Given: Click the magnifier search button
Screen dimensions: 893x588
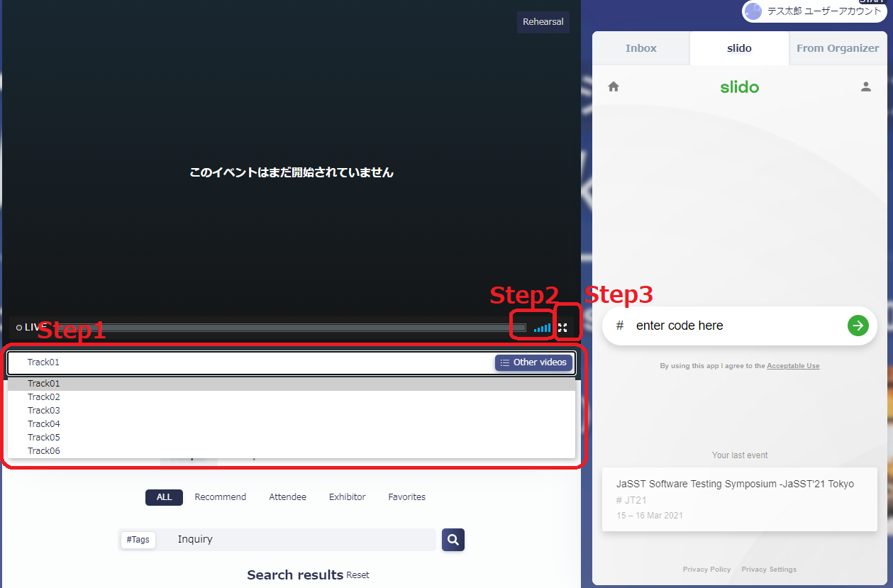Looking at the screenshot, I should [x=453, y=540].
